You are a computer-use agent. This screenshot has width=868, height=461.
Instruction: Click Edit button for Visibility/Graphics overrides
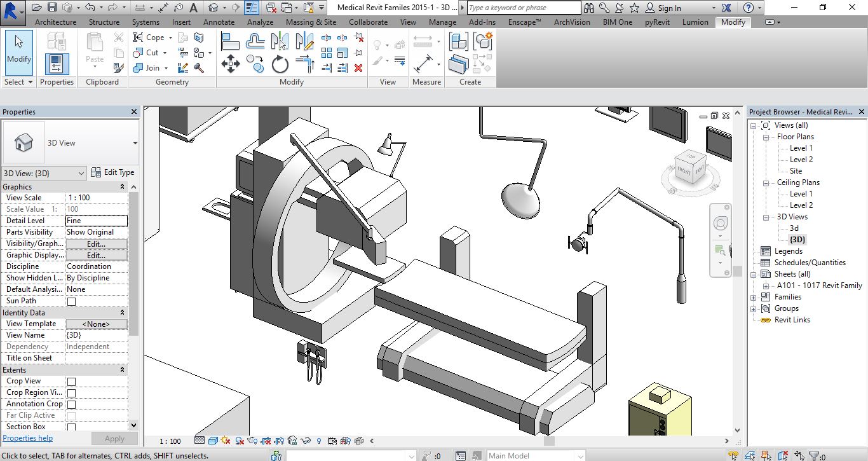[x=96, y=244]
